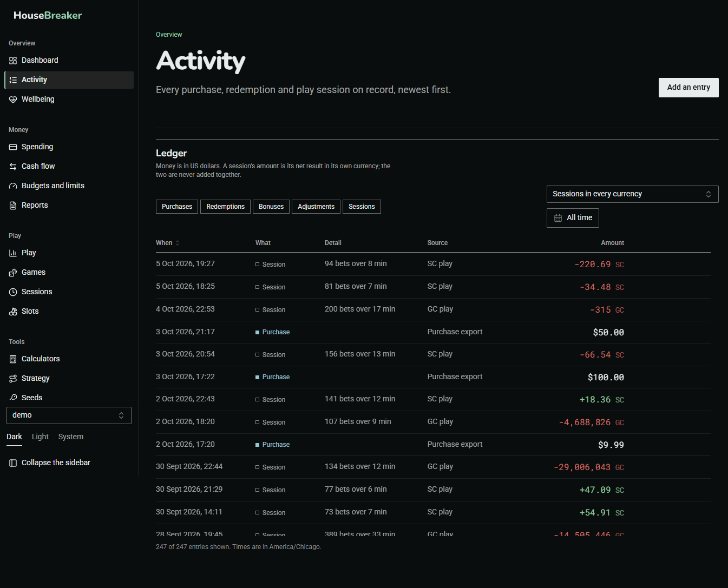Switch theme to Dark
Viewport: 728px width, 588px height.
pos(14,437)
